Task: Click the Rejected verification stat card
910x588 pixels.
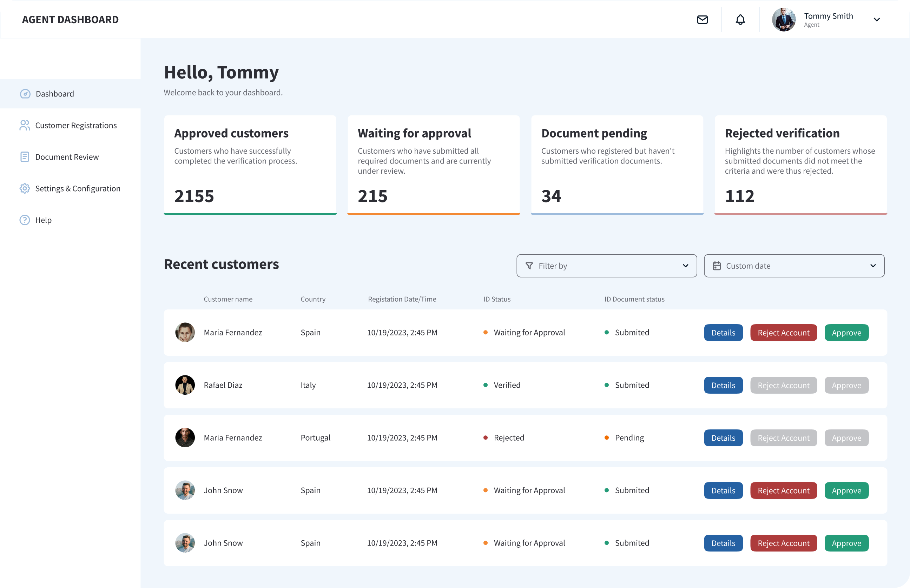Action: click(x=800, y=165)
